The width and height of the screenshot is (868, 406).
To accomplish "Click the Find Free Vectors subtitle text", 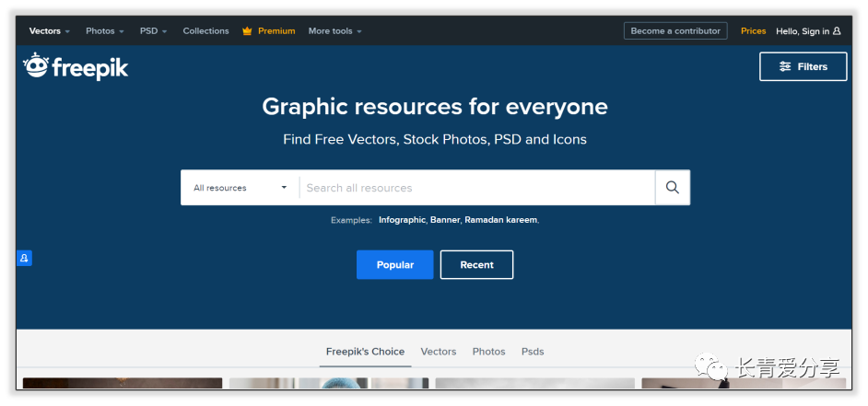I will tap(435, 139).
